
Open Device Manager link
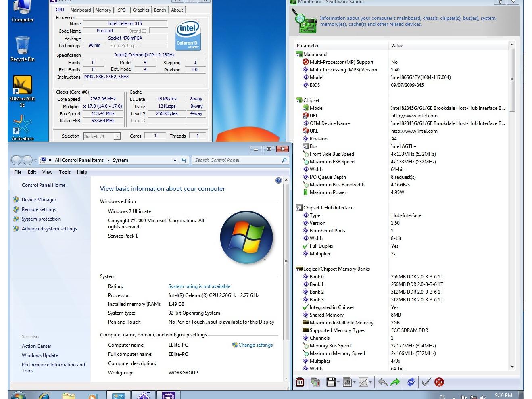tap(39, 200)
